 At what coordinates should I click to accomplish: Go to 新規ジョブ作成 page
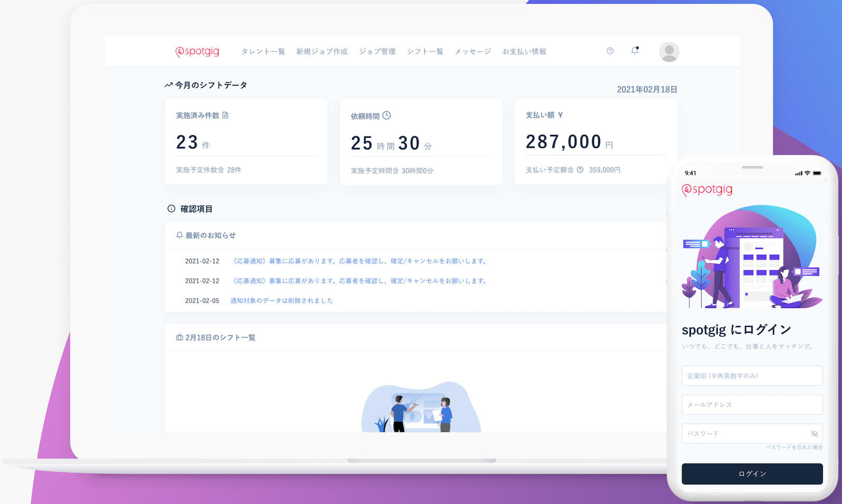pyautogui.click(x=322, y=52)
